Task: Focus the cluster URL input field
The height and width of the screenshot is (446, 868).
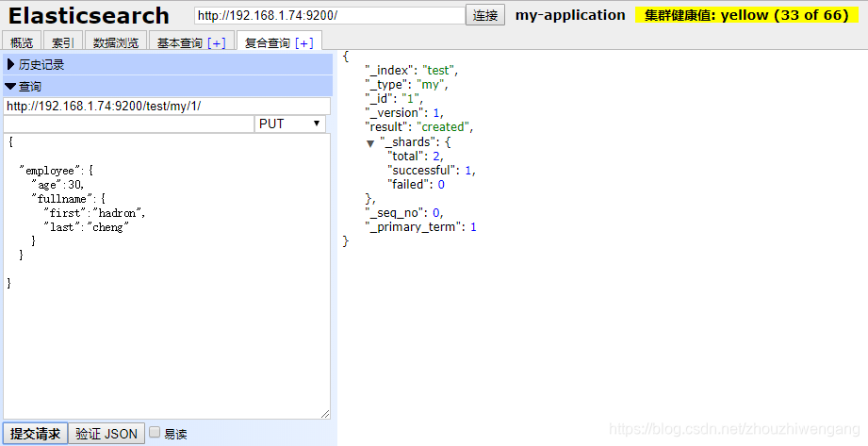Action: [x=330, y=15]
